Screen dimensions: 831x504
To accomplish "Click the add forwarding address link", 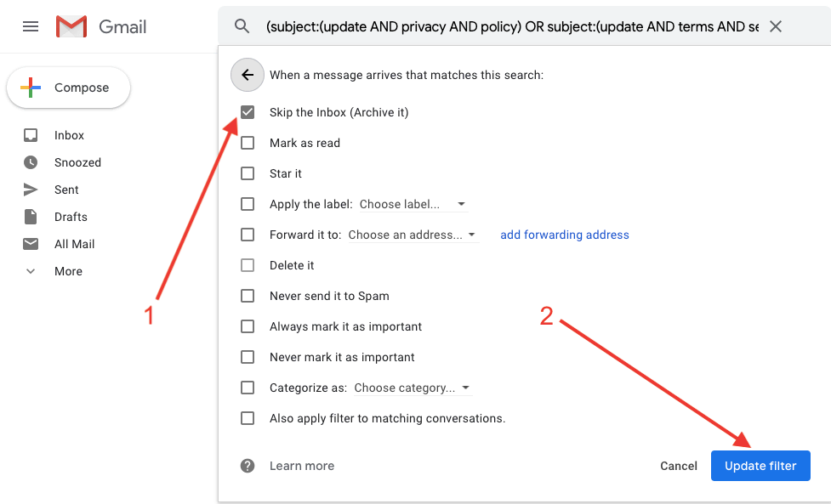I will [565, 235].
